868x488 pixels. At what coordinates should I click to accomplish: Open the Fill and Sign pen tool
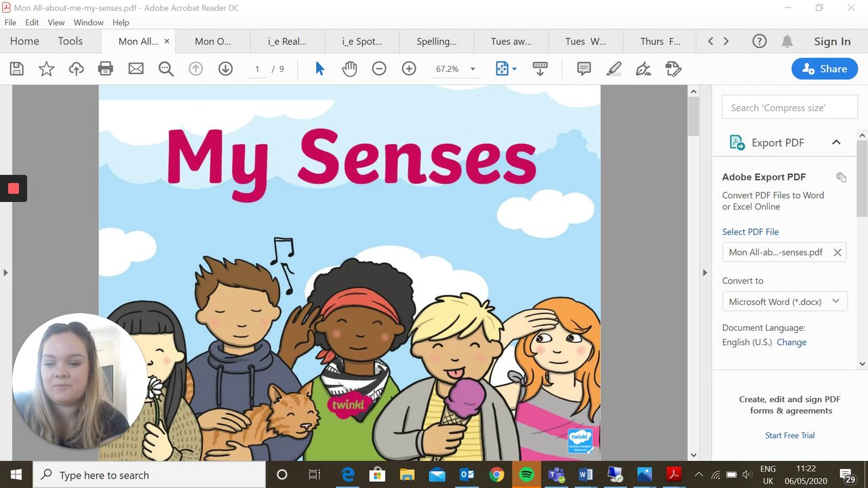[x=644, y=68]
